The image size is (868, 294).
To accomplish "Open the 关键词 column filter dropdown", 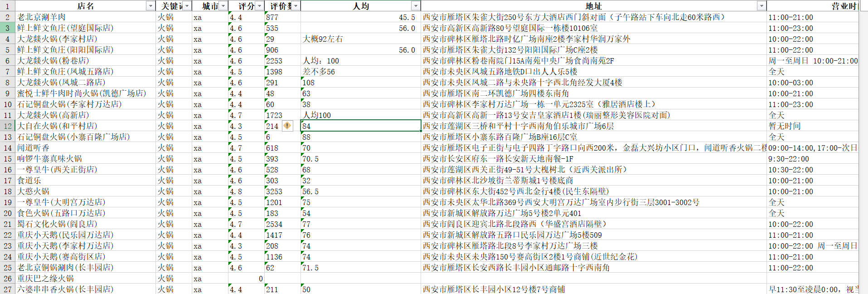I will [x=187, y=6].
